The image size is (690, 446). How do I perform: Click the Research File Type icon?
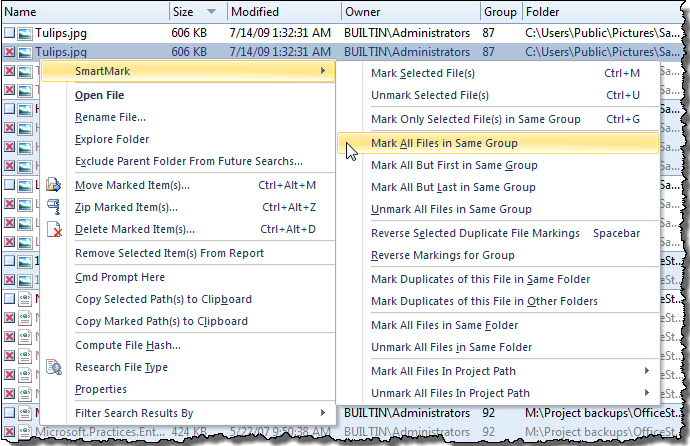[54, 367]
